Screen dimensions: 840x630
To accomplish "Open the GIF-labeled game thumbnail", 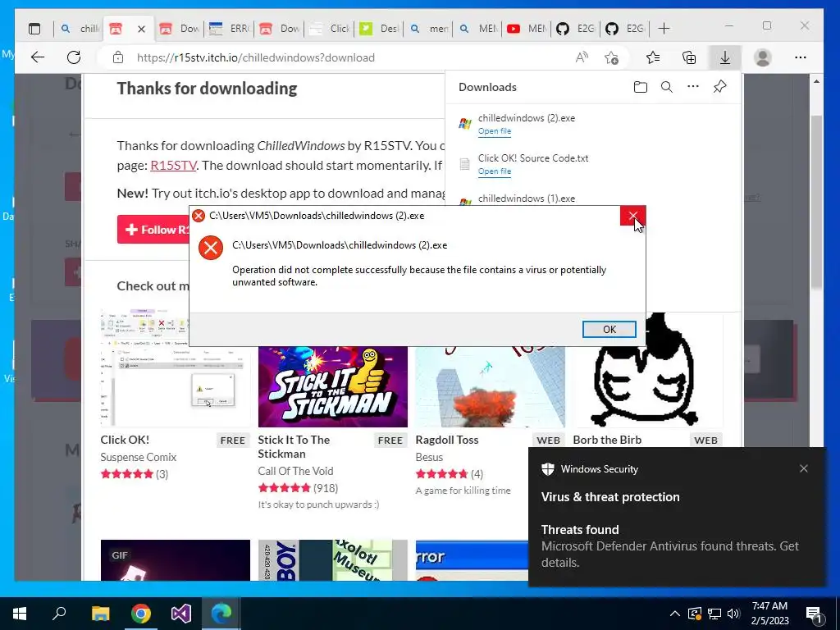I will (x=176, y=560).
